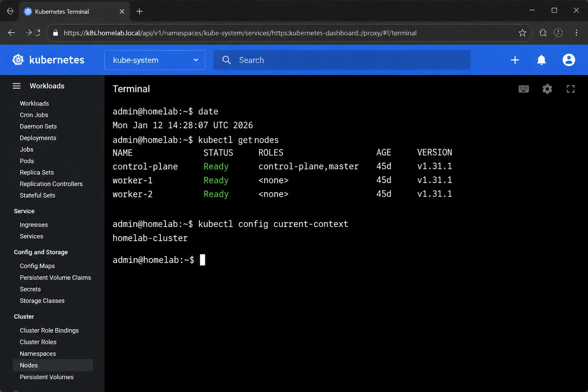The height and width of the screenshot is (392, 588).
Task: Click the worker-2 node name
Action: click(x=132, y=194)
